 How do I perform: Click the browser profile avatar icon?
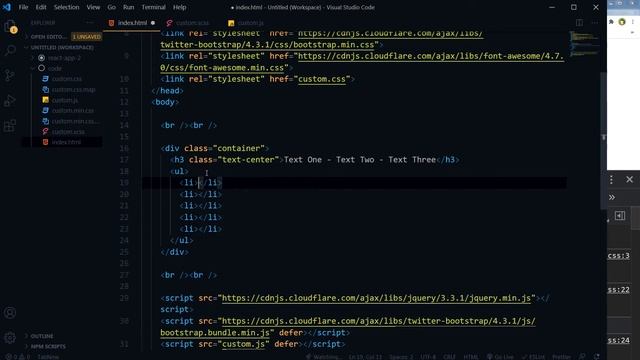622,22
